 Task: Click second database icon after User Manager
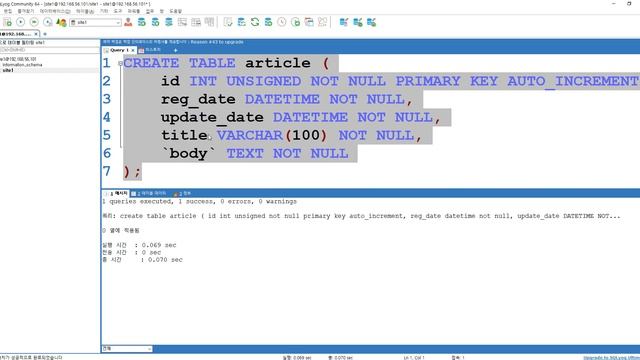coord(155,22)
